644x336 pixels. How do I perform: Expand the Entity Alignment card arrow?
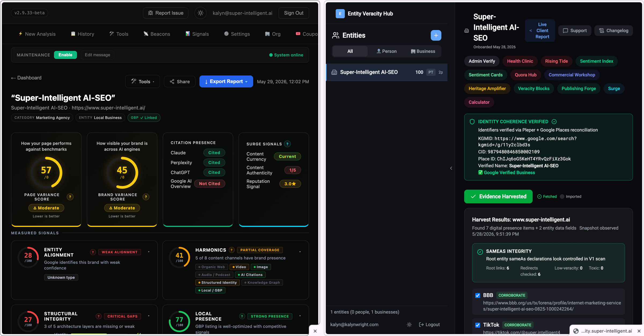pyautogui.click(x=149, y=252)
